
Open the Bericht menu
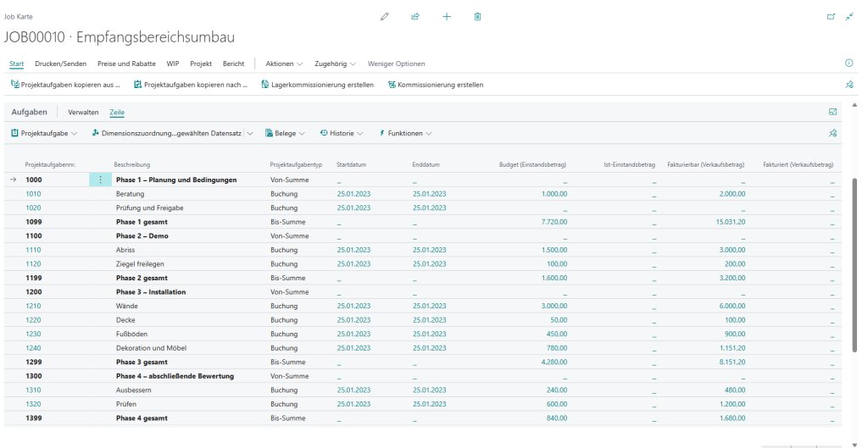[234, 64]
